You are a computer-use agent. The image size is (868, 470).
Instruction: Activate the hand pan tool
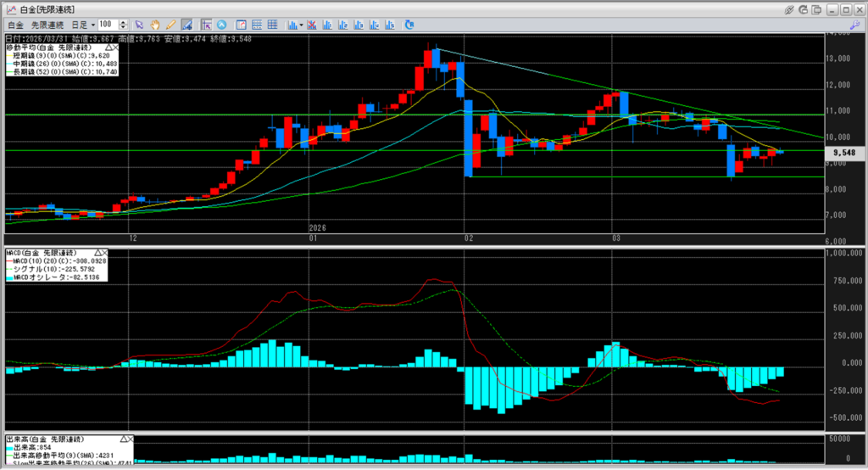click(156, 25)
